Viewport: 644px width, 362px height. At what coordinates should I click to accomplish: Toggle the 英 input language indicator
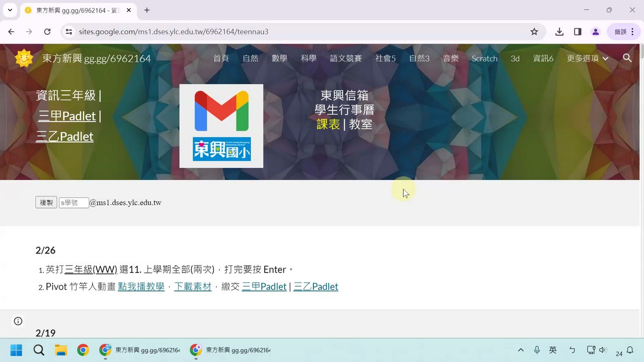(553, 350)
